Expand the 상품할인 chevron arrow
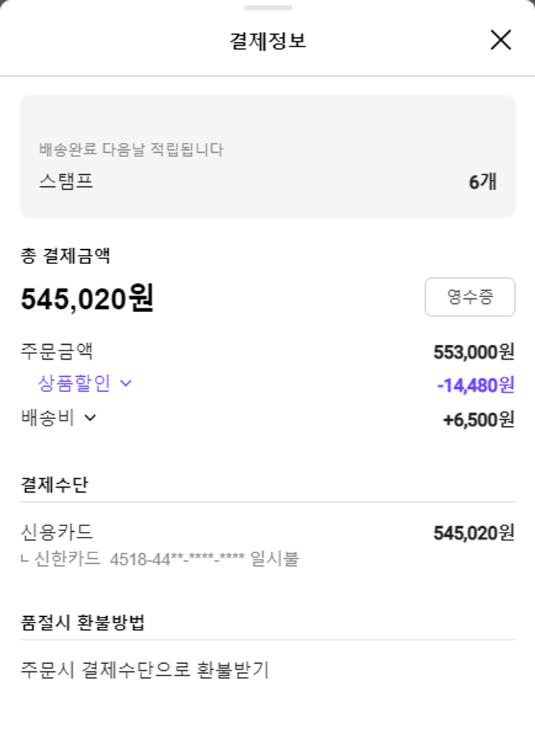Viewport: 535px width, 756px height. pyautogui.click(x=126, y=383)
